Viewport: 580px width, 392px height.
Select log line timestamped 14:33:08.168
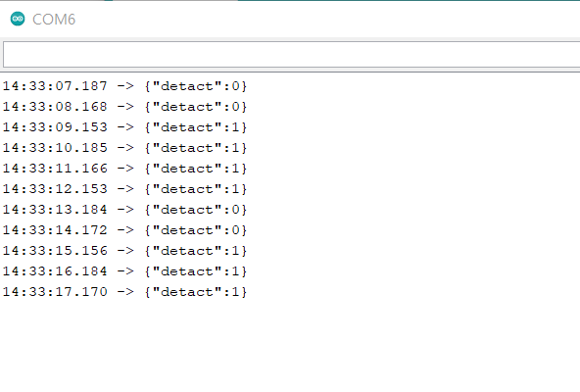click(x=124, y=107)
